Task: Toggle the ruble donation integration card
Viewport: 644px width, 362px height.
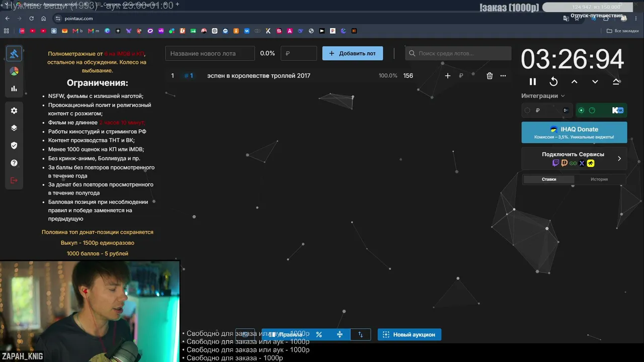Action: tap(547, 110)
